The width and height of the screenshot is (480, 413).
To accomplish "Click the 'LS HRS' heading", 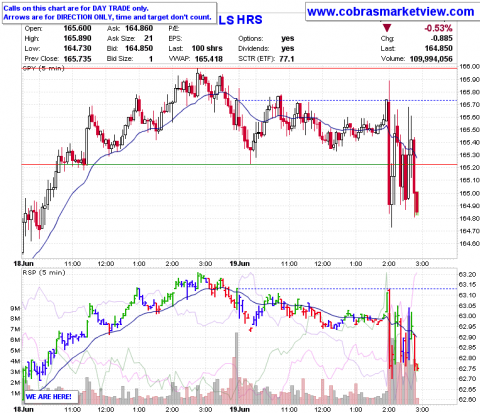I will tap(240, 20).
